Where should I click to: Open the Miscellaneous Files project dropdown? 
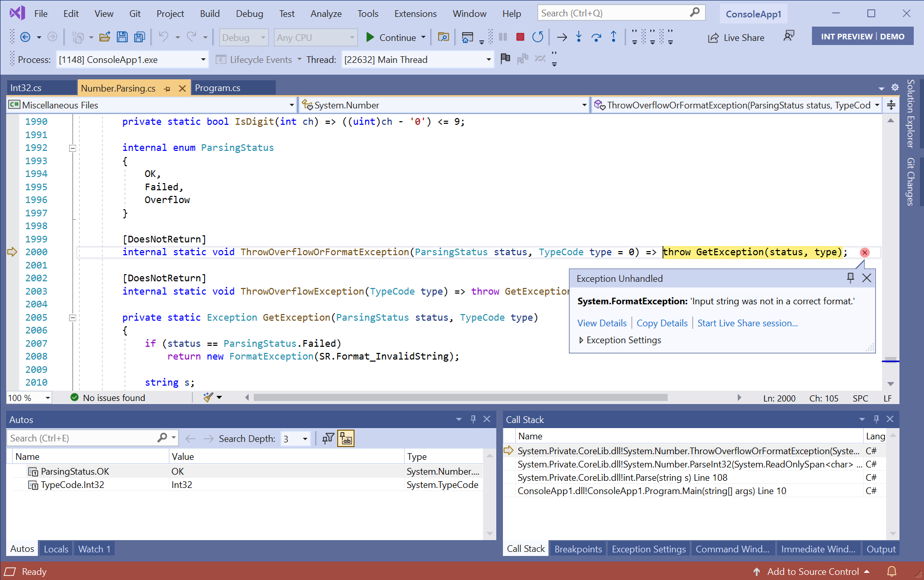tap(151, 105)
